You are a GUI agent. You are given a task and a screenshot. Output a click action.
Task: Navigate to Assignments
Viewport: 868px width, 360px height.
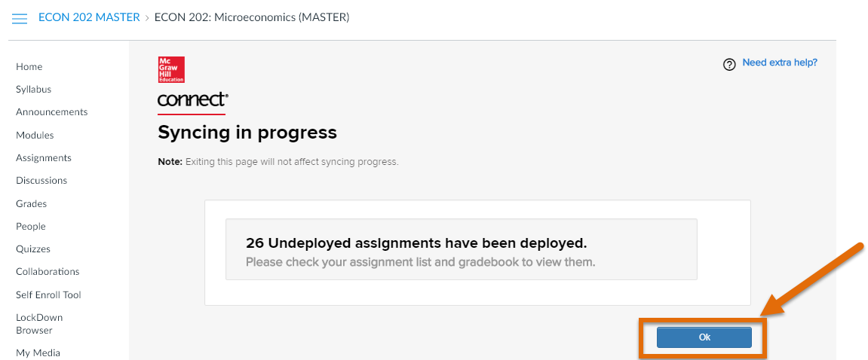click(44, 157)
